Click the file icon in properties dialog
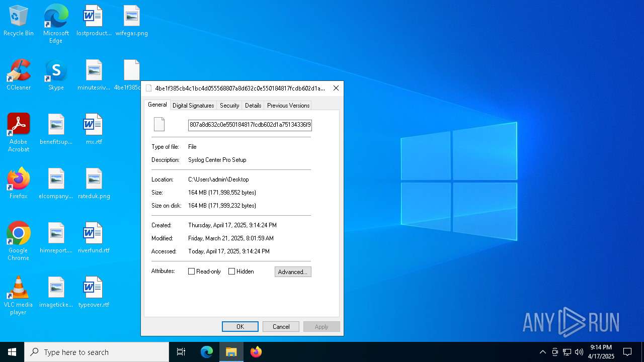 pos(159,124)
